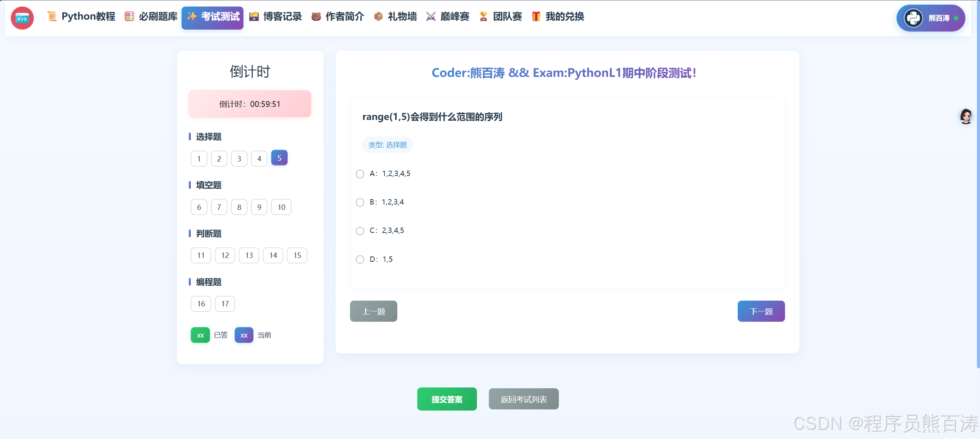This screenshot has width=980, height=439.
Task: Click the 填空题 section heading
Action: point(209,185)
